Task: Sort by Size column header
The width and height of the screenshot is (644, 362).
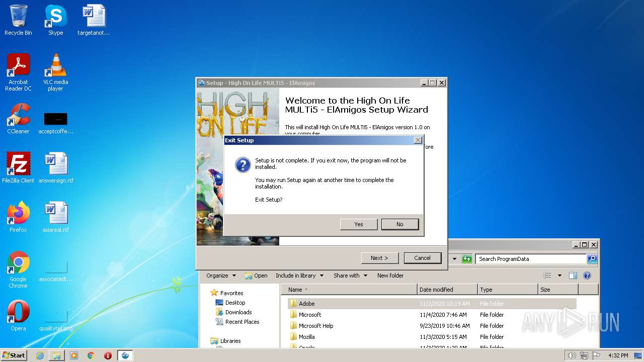Action: coord(558,290)
